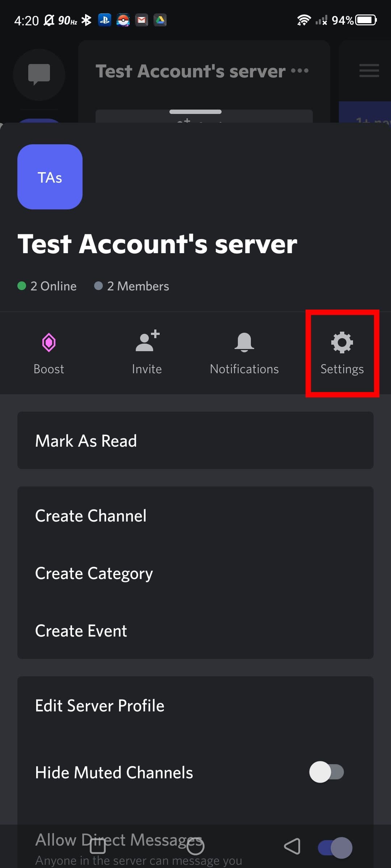Open server Settings gear icon
This screenshot has width=391, height=868.
click(x=342, y=342)
